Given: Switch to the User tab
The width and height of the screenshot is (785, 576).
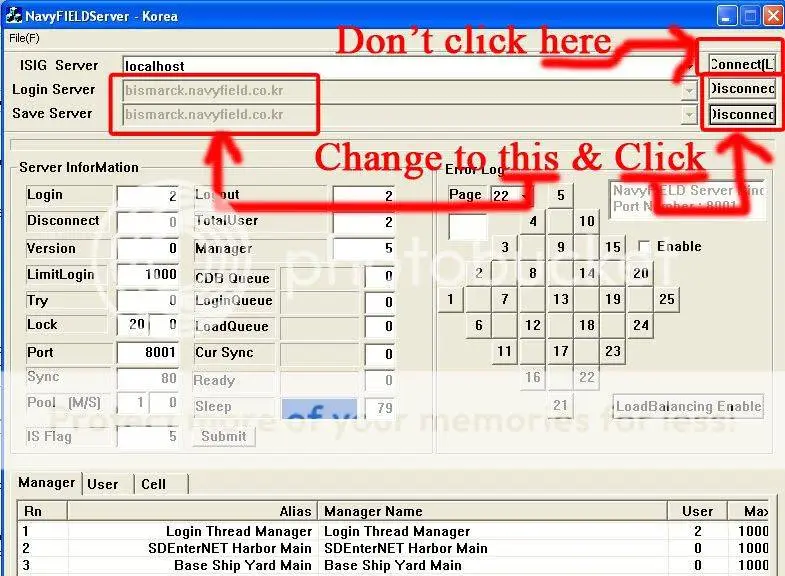Looking at the screenshot, I should (103, 484).
